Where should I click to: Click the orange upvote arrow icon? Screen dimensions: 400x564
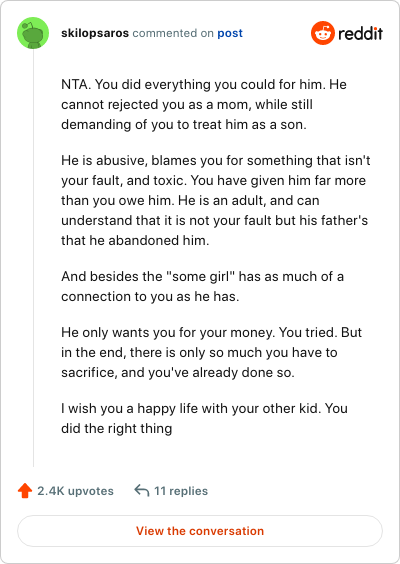coord(25,491)
